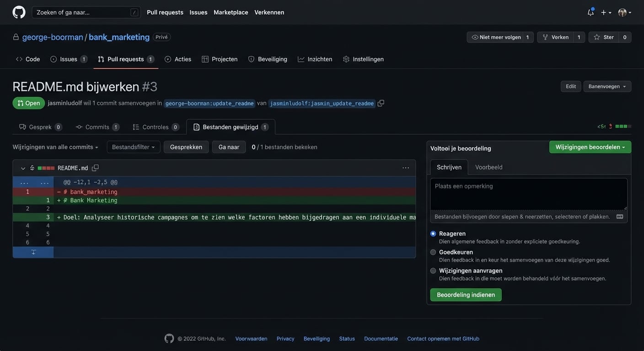
Task: Switch to the Commits tab
Action: (97, 127)
